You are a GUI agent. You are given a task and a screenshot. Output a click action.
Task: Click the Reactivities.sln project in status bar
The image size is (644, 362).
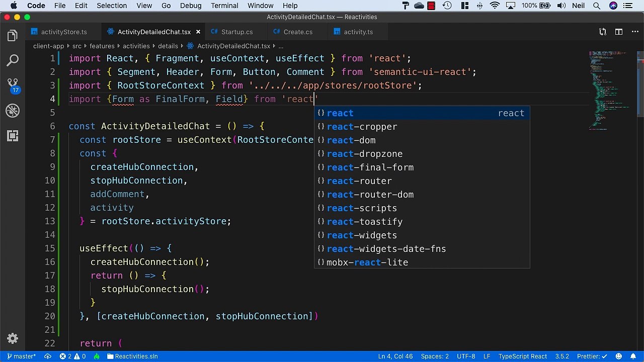(x=132, y=356)
